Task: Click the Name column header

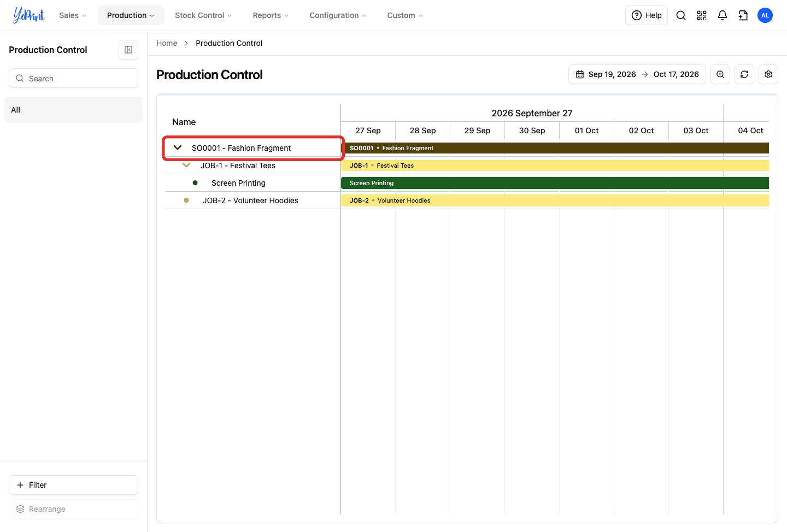Action: pyautogui.click(x=184, y=122)
